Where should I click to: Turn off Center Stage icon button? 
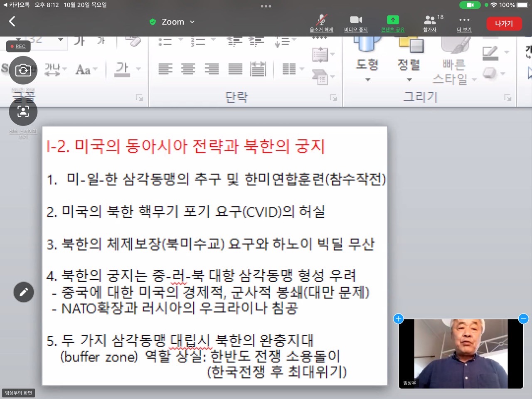23,111
